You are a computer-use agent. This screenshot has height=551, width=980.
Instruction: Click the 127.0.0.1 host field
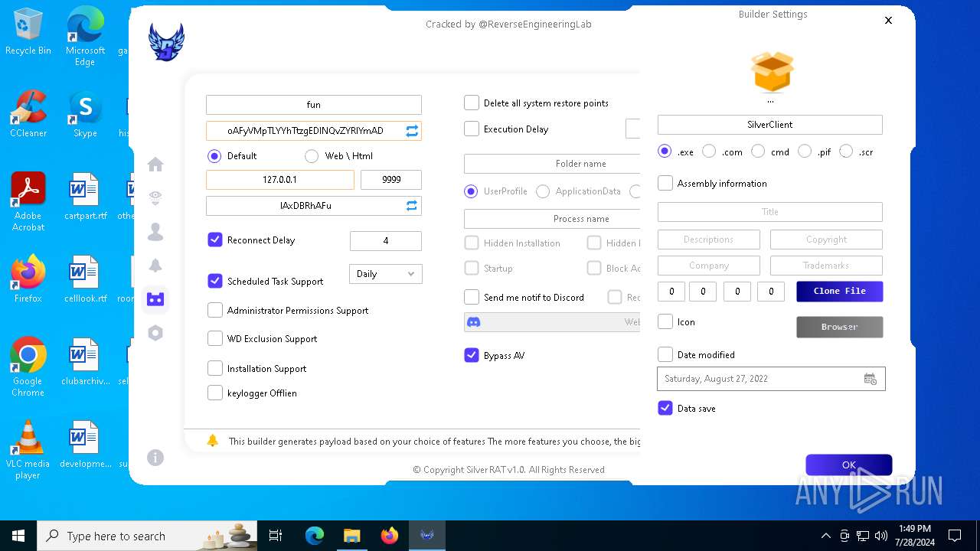[280, 180]
